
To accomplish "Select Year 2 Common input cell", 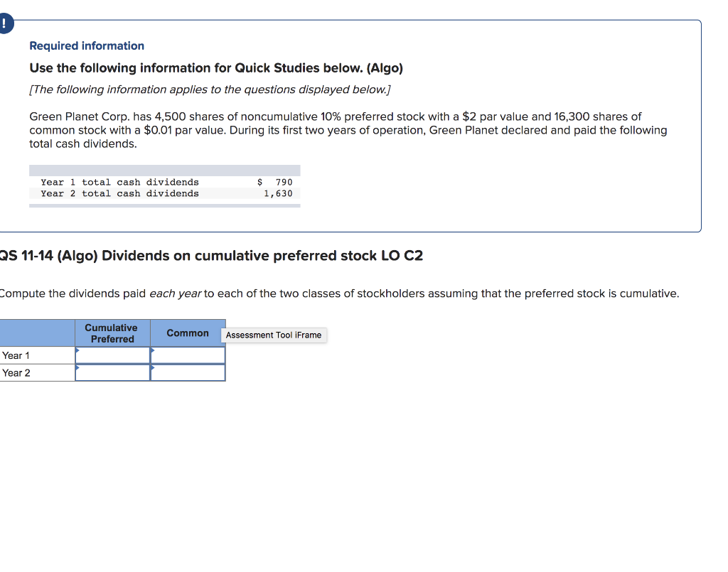I will [x=188, y=373].
